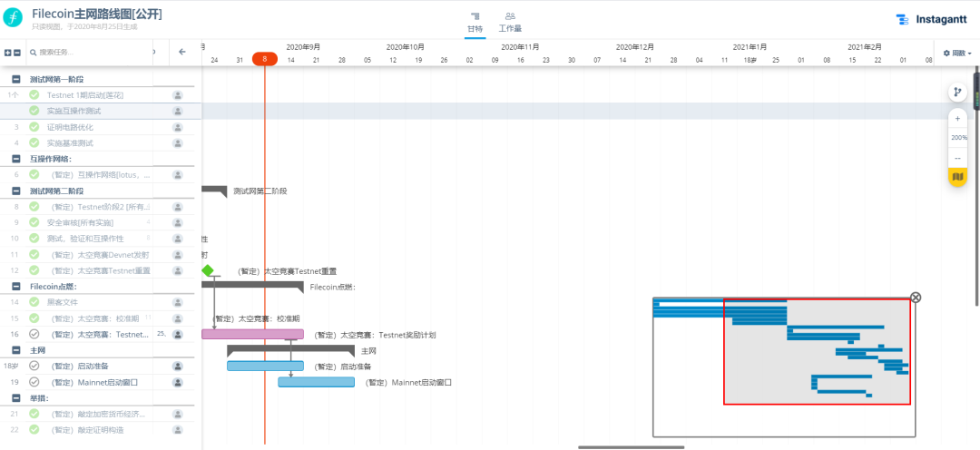Expand all groups with the plus icon
This screenshot has width=980, height=450.
[7, 53]
